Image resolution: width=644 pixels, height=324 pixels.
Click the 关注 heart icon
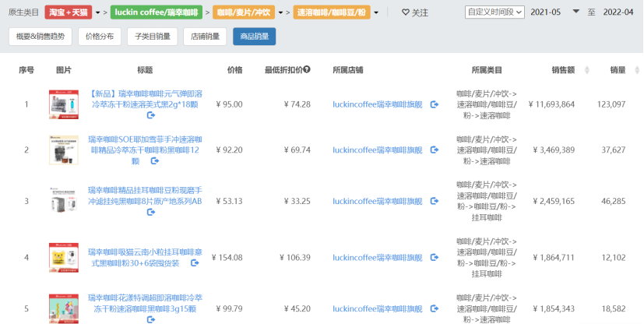406,12
